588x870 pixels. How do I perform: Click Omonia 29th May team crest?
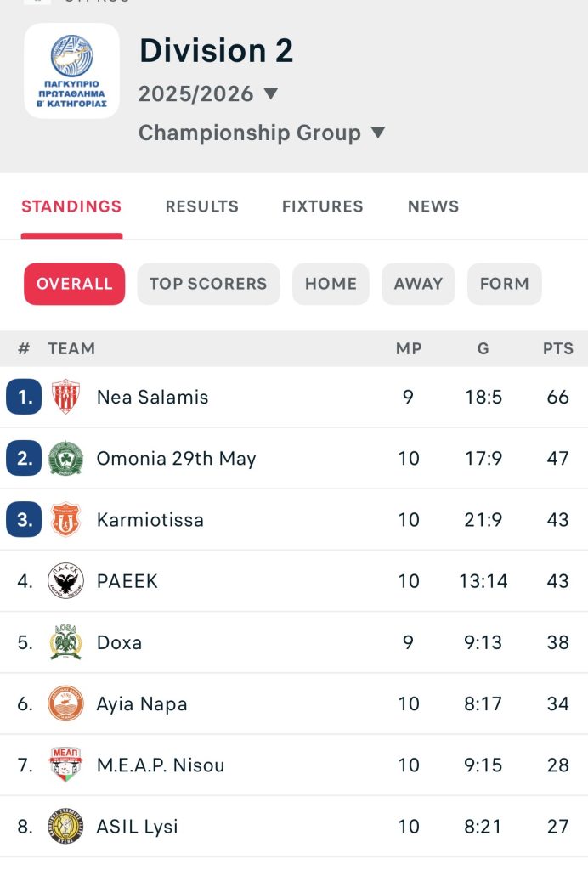[65, 458]
